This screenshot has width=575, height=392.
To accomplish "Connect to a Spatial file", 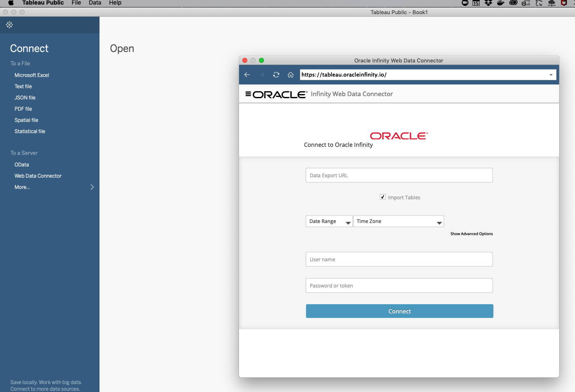I will tap(26, 120).
